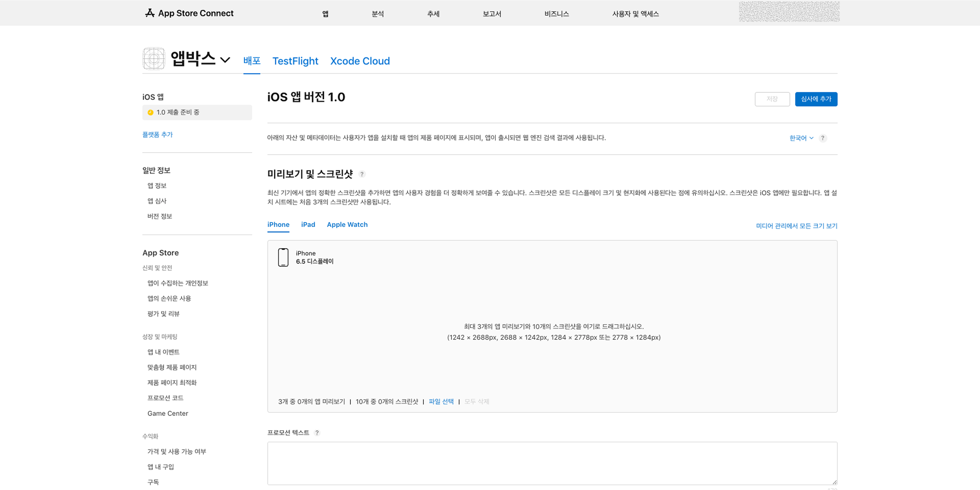980x490 pixels.
Task: Select the iPad screenshots tab
Action: (308, 225)
